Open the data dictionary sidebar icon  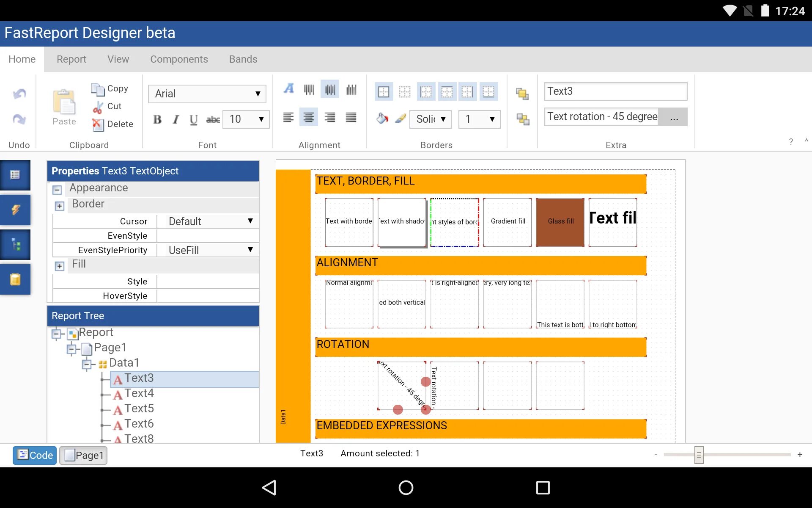[x=16, y=279]
